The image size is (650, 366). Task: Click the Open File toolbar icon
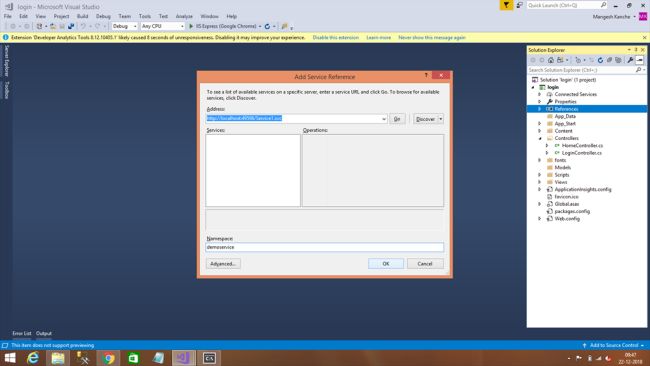53,26
